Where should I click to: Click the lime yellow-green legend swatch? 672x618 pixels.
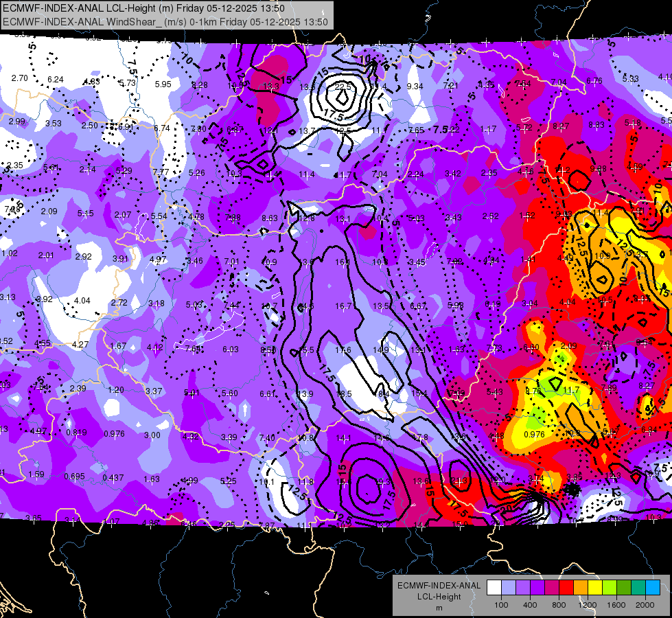610,588
